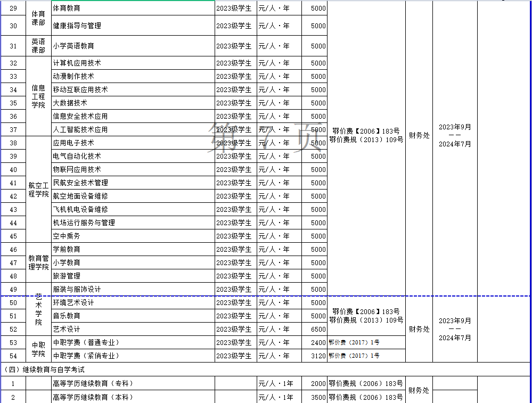Select the 高等学历继续教育（专科） cell
532x403 pixels.
click(133, 383)
